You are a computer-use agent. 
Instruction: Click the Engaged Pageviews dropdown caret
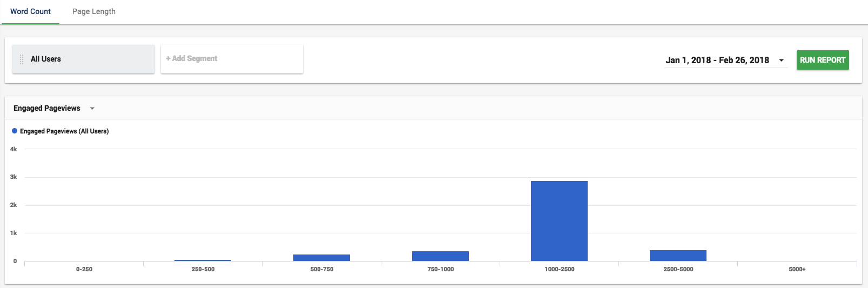point(92,109)
